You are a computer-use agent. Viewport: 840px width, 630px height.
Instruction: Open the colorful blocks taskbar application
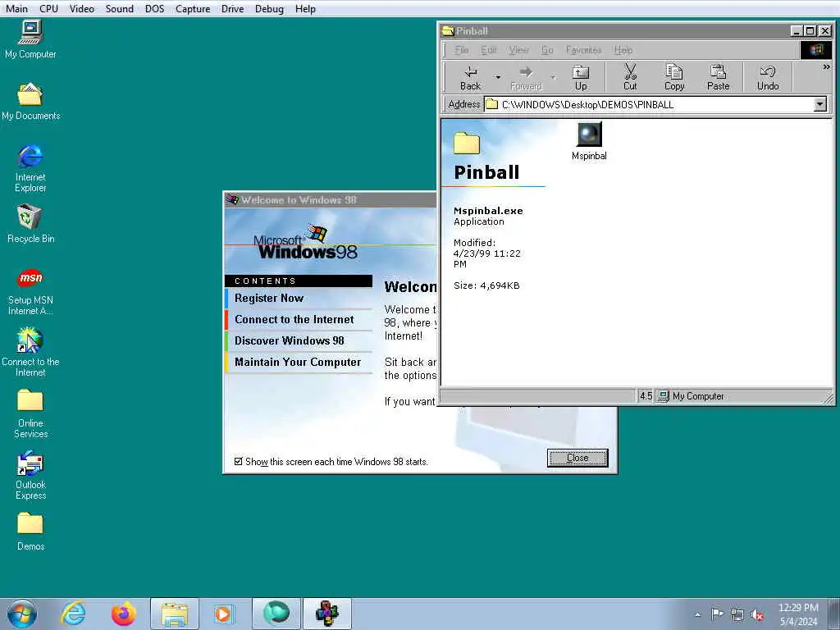click(x=326, y=614)
